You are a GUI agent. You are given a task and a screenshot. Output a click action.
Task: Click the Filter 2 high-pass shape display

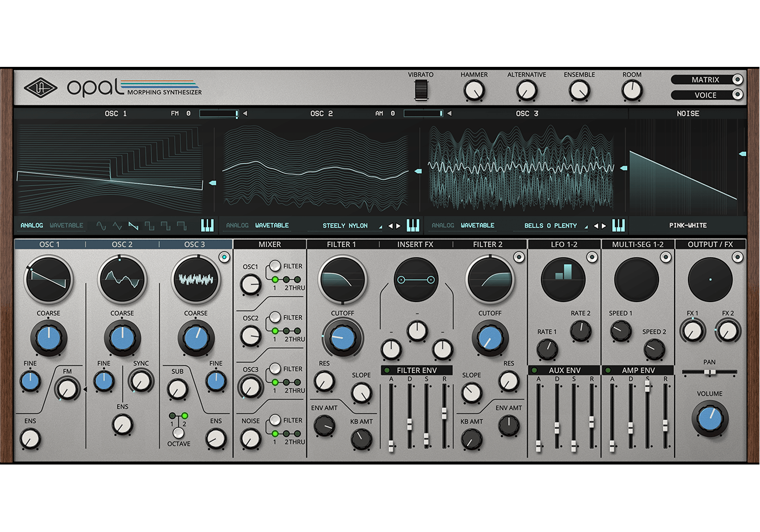click(490, 280)
